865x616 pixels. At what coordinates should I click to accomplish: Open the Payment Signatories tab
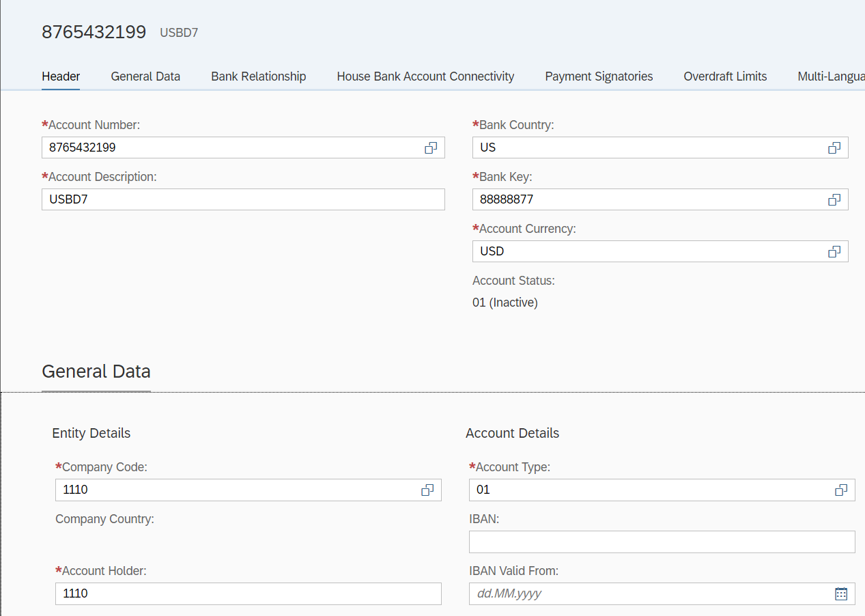599,76
